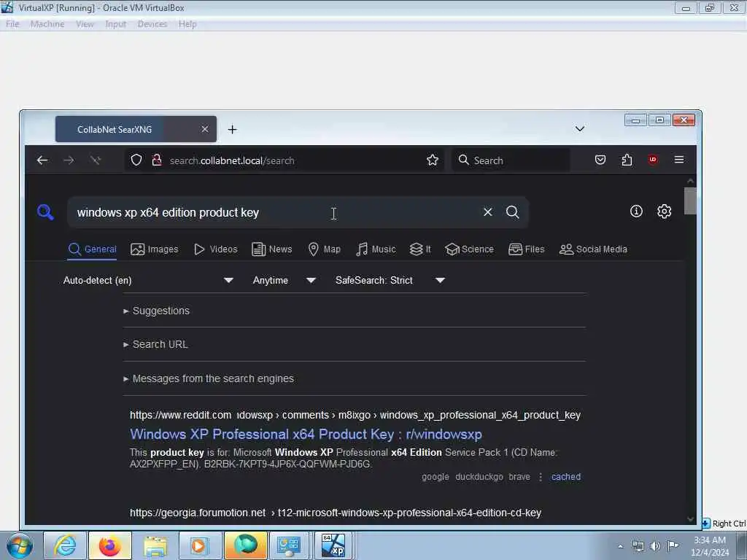This screenshot has height=560, width=747.
Task: Switch to the News category
Action: pos(272,249)
